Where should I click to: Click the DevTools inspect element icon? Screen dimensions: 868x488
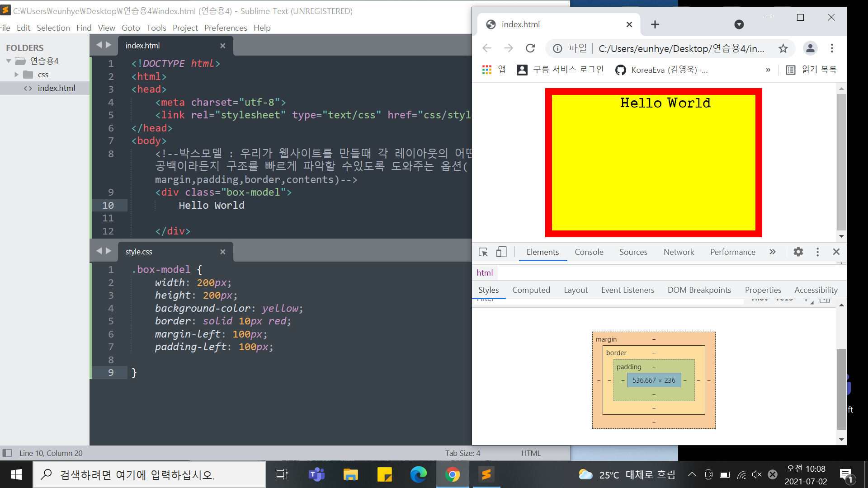coord(483,252)
